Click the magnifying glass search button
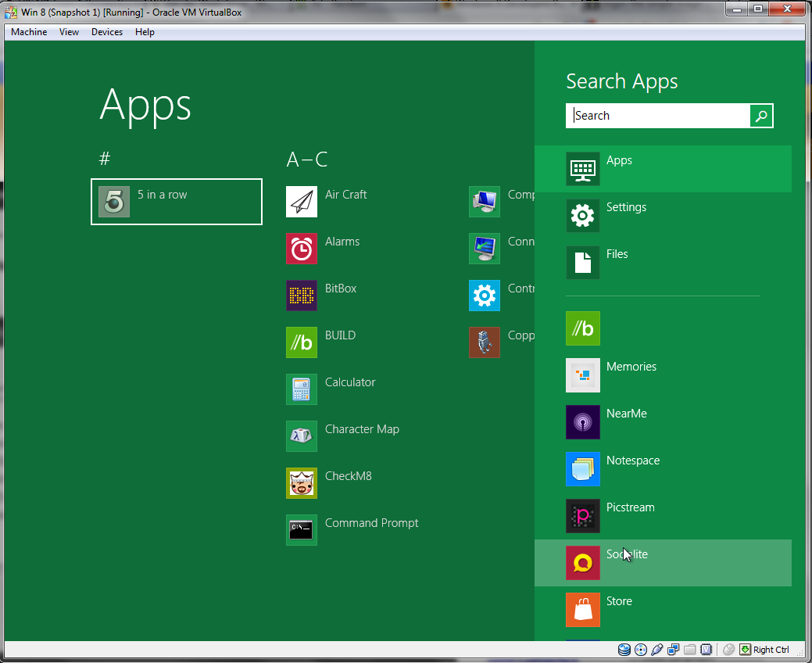Viewport: 812px width, 663px height. 761,116
